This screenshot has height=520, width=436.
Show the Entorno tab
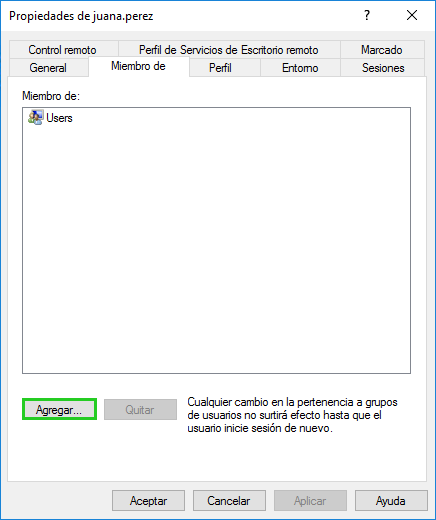coord(300,68)
